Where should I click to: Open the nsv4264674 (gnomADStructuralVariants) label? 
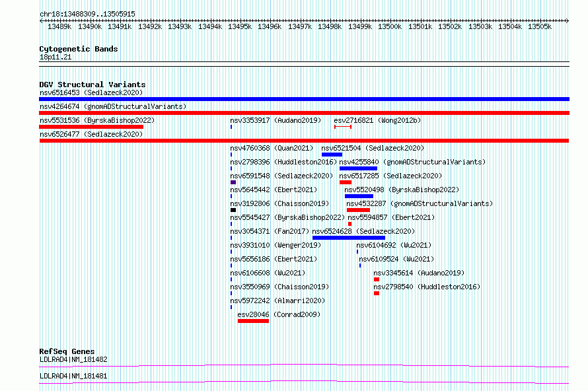tap(113, 106)
